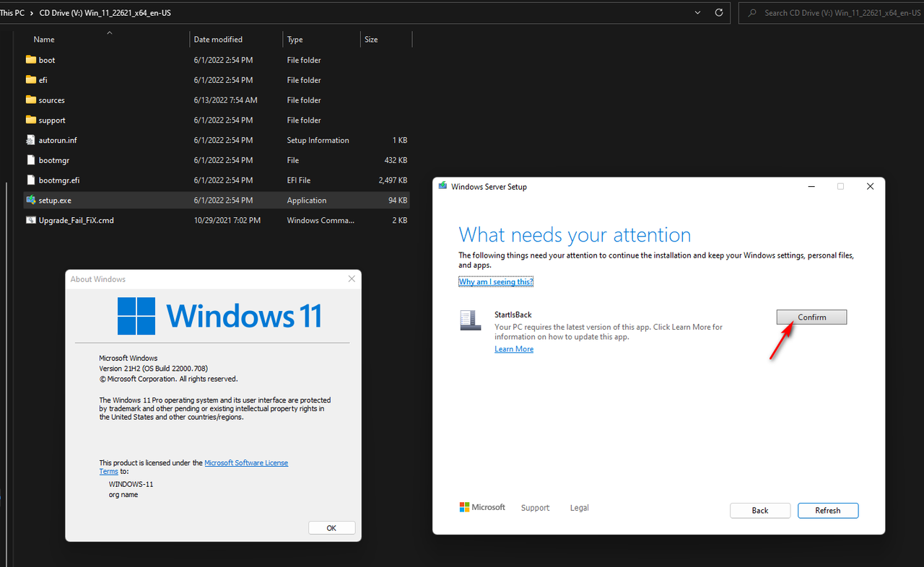Click 'This PC' in the breadcrumb path

(12, 13)
